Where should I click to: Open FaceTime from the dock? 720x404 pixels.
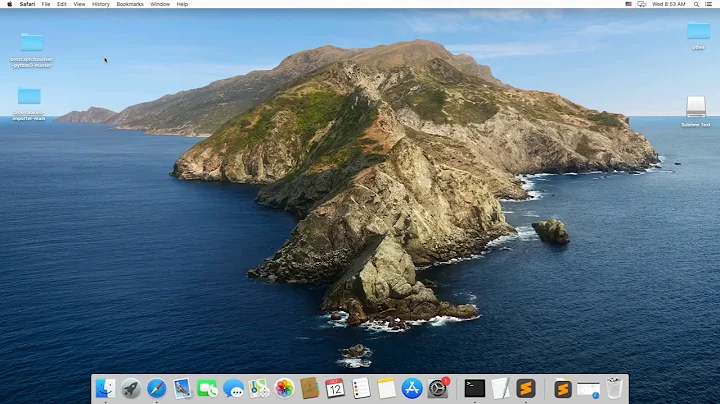208,388
